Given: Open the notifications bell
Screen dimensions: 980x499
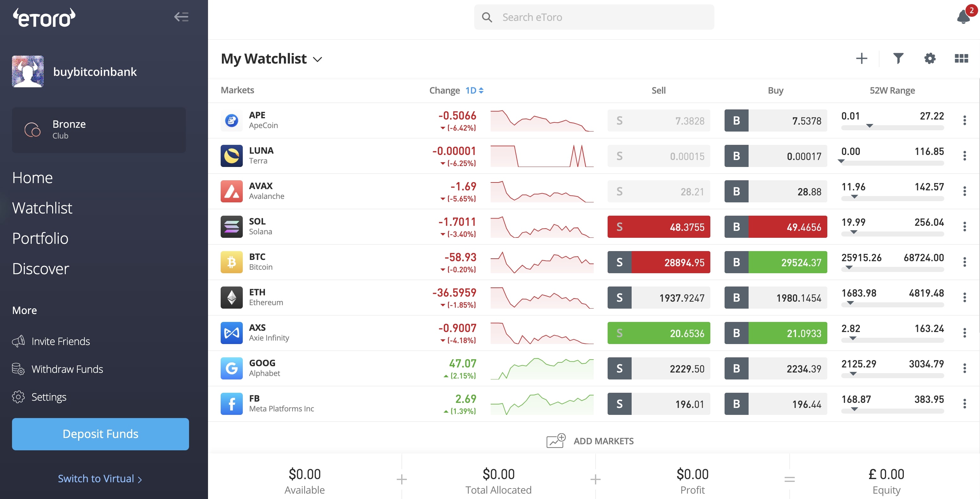Looking at the screenshot, I should tap(963, 17).
